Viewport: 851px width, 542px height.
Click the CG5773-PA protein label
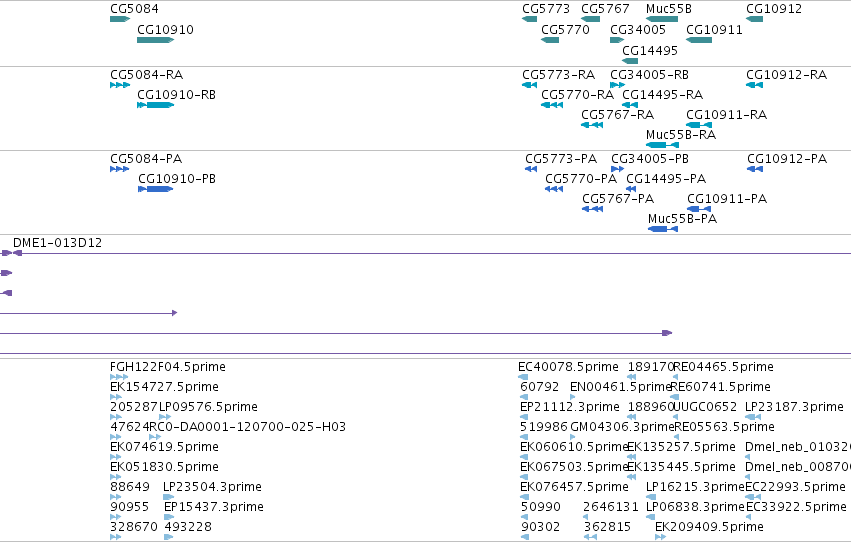561,159
